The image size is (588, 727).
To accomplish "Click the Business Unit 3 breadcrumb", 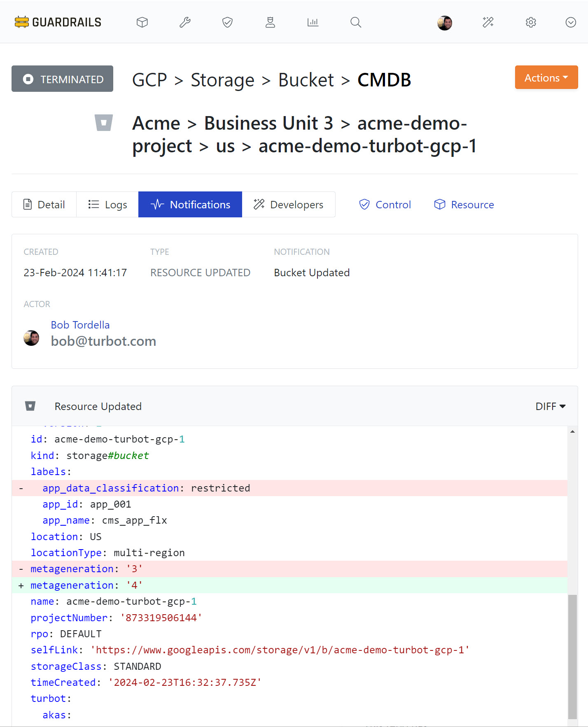I will (268, 123).
